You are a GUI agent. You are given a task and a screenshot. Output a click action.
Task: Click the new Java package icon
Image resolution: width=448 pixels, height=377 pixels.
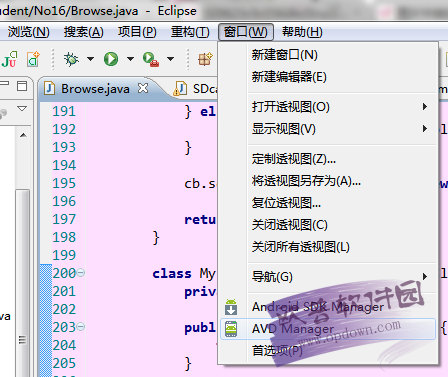click(x=205, y=59)
